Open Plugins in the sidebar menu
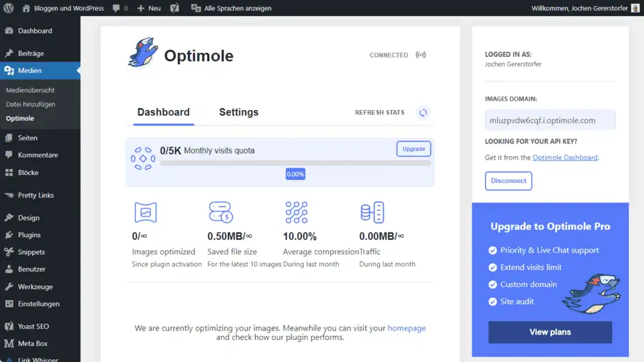This screenshot has height=362, width=644. point(29,235)
